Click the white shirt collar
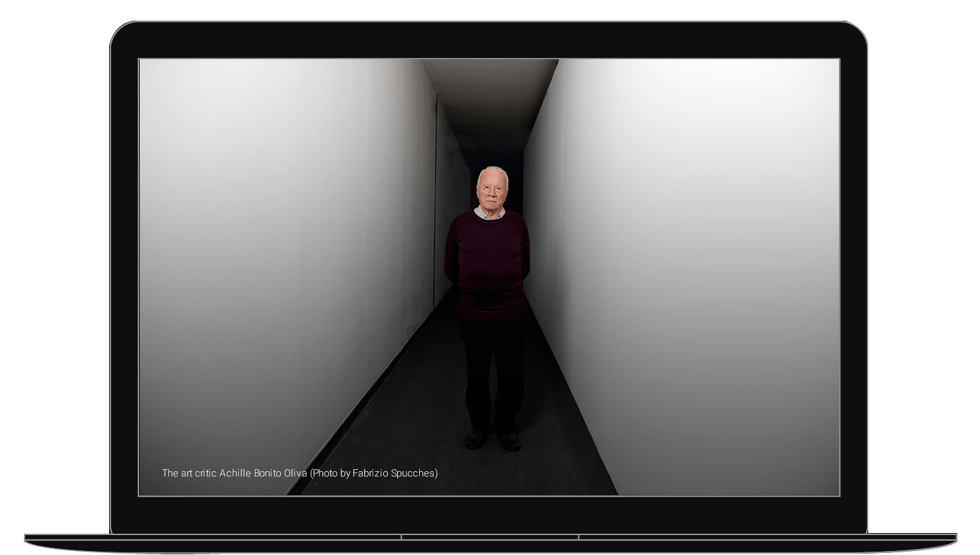Screen dimensions: 980x555 (490, 214)
